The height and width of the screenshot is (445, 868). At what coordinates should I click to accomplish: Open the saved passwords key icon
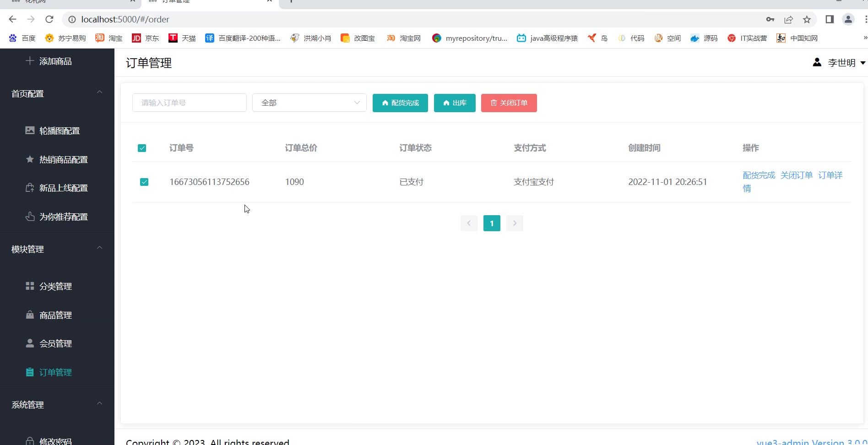tap(770, 19)
